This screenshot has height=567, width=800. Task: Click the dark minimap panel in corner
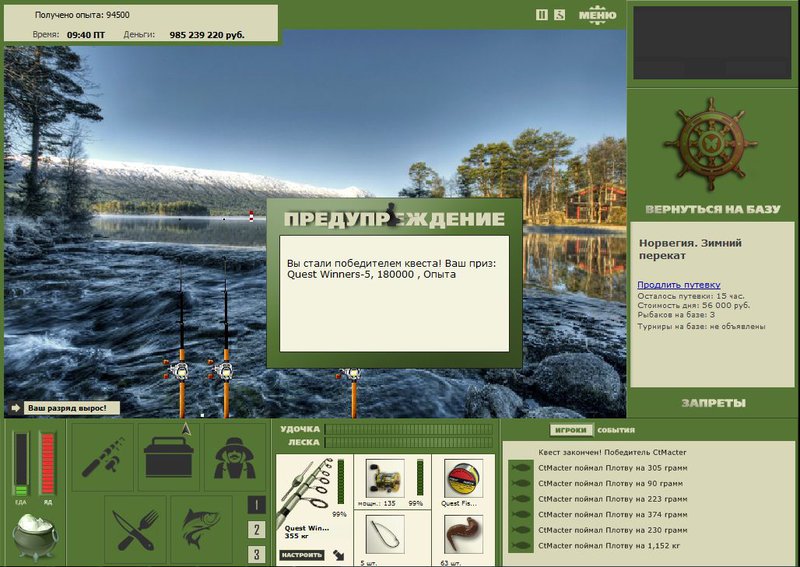pos(712,43)
